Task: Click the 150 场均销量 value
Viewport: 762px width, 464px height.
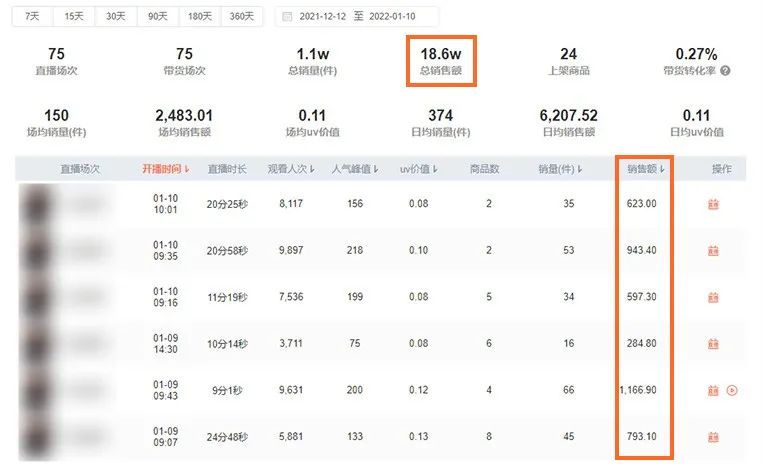Action: pyautogui.click(x=56, y=116)
